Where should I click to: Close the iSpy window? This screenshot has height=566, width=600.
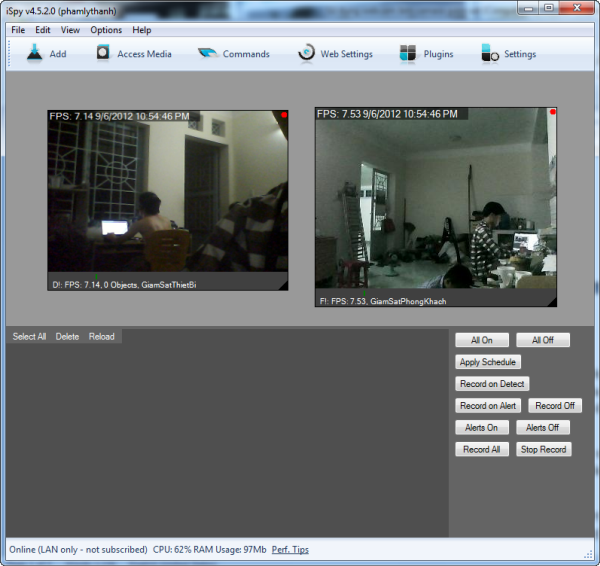click(x=577, y=8)
